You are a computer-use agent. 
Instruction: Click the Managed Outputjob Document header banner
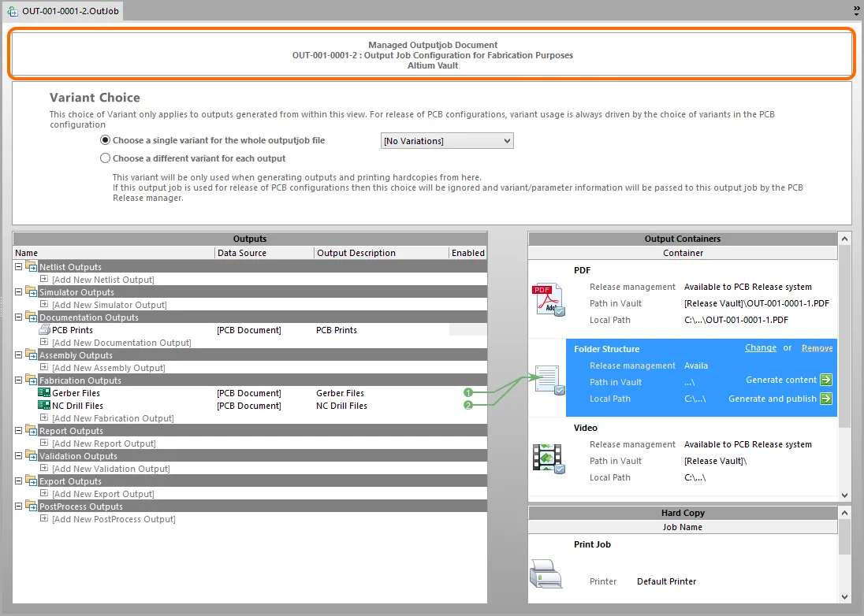click(433, 54)
